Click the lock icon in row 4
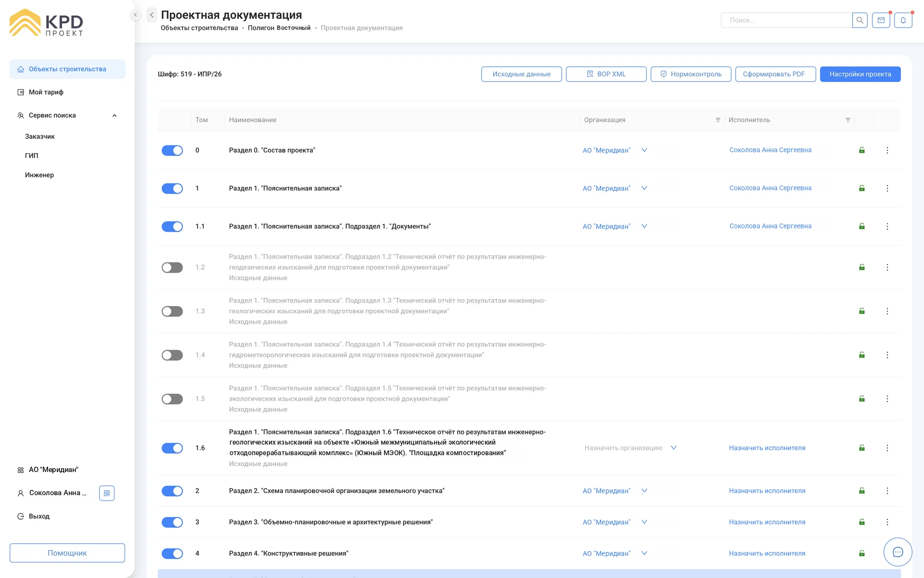This screenshot has width=924, height=578. click(x=862, y=553)
